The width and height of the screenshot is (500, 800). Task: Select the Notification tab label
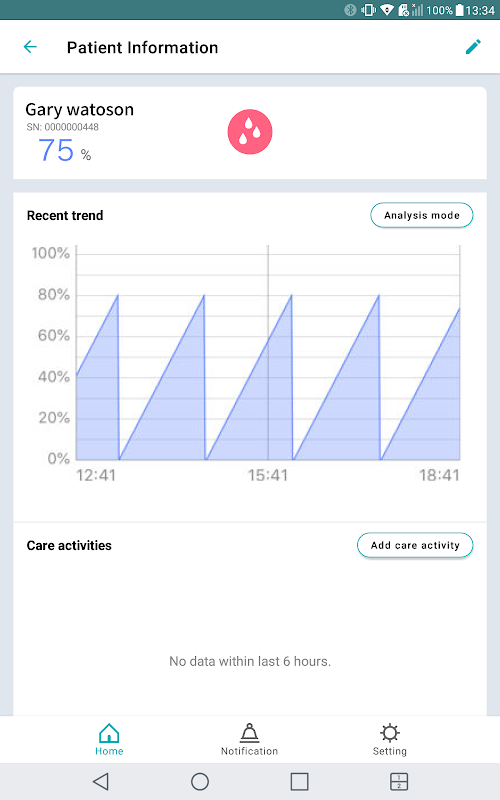249,751
